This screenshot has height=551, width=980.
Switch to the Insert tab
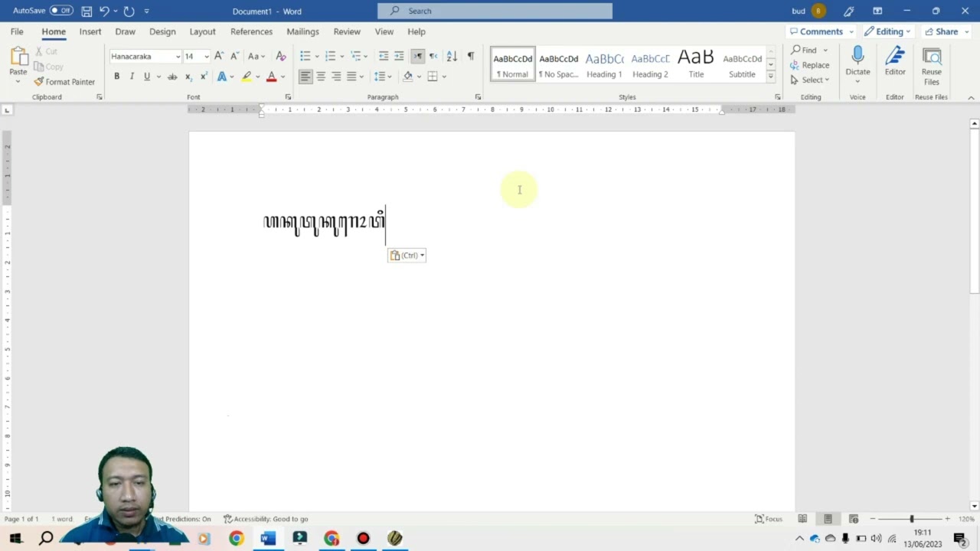tap(90, 31)
